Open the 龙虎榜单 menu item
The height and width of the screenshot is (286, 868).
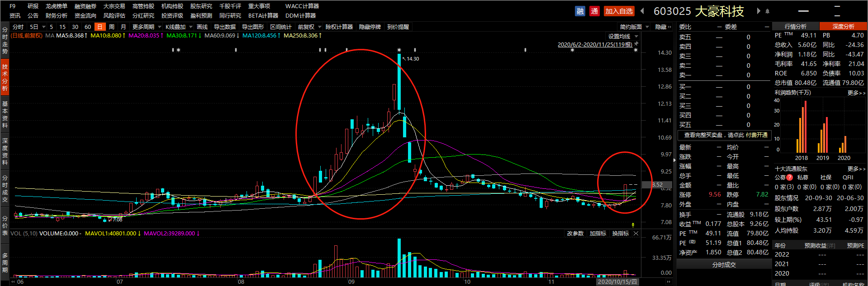57,6
